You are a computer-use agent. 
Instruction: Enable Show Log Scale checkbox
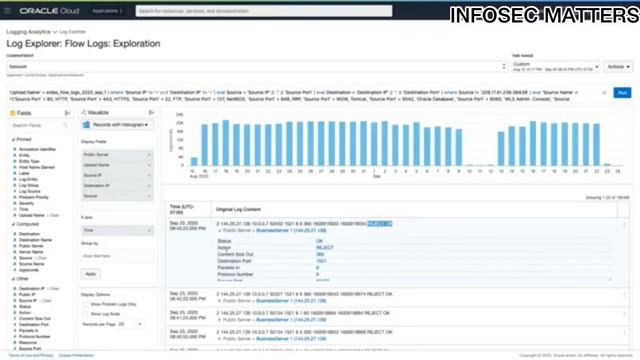pos(85,314)
